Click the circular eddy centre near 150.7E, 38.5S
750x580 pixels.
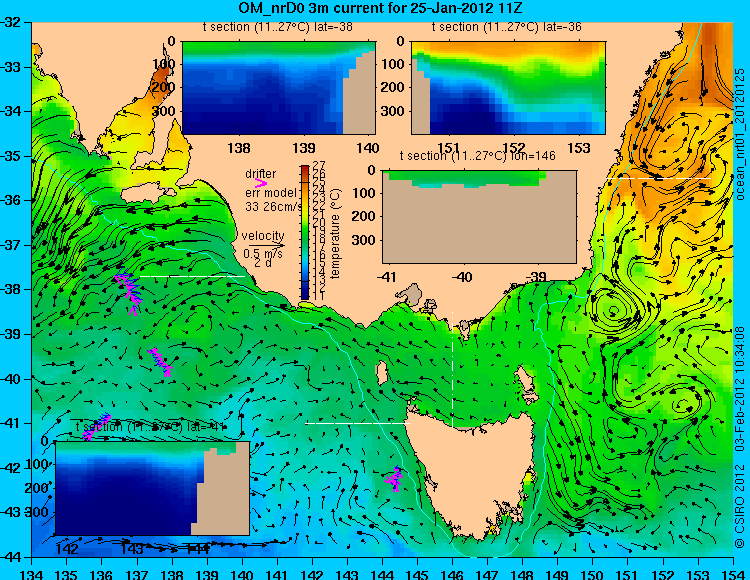tap(614, 310)
